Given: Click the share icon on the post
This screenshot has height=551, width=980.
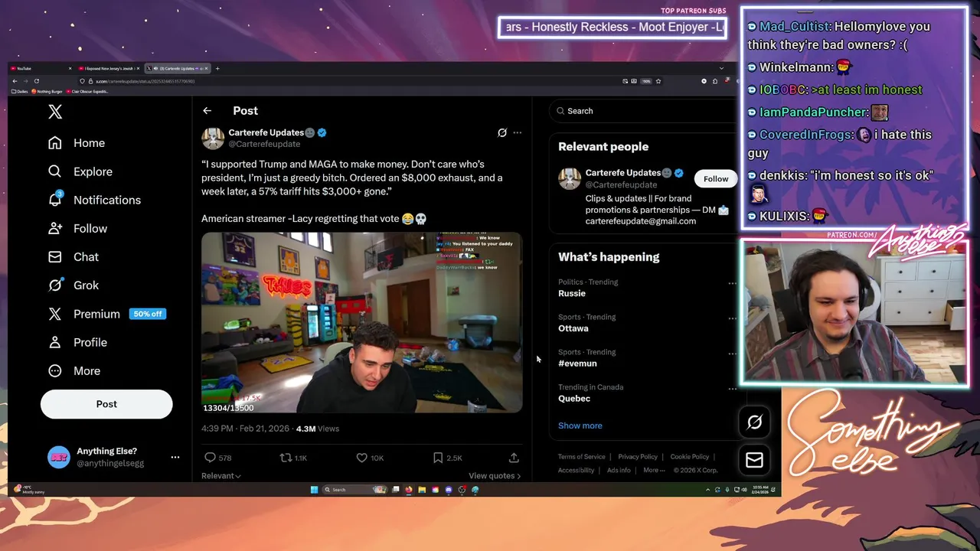Looking at the screenshot, I should point(514,458).
